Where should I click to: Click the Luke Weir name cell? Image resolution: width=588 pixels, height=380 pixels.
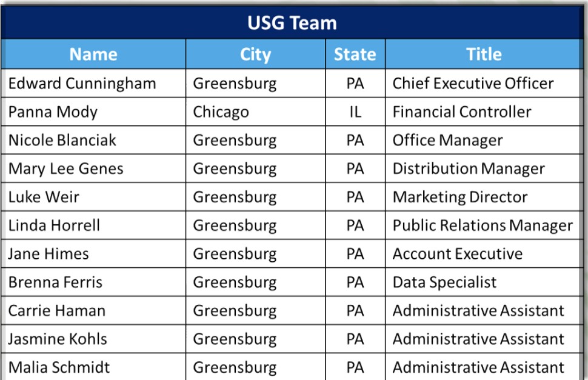[44, 197]
